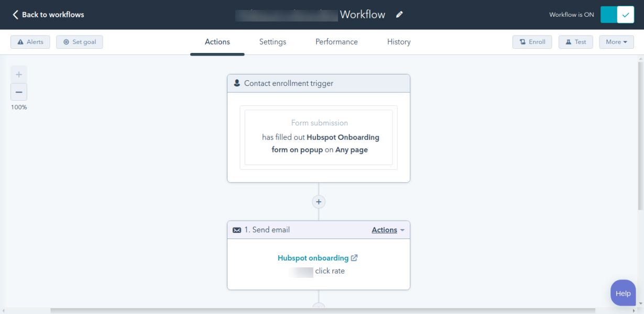Select the contact icon on the enrollment trigger header
644x314 pixels.
click(237, 83)
